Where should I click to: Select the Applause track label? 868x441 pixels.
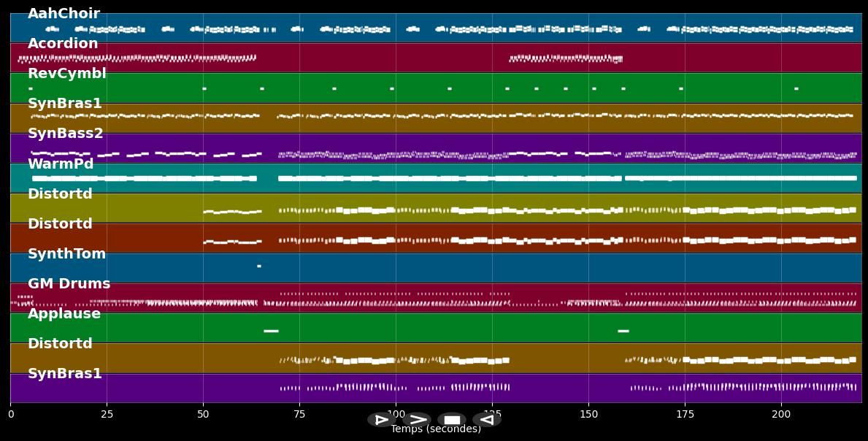point(64,314)
